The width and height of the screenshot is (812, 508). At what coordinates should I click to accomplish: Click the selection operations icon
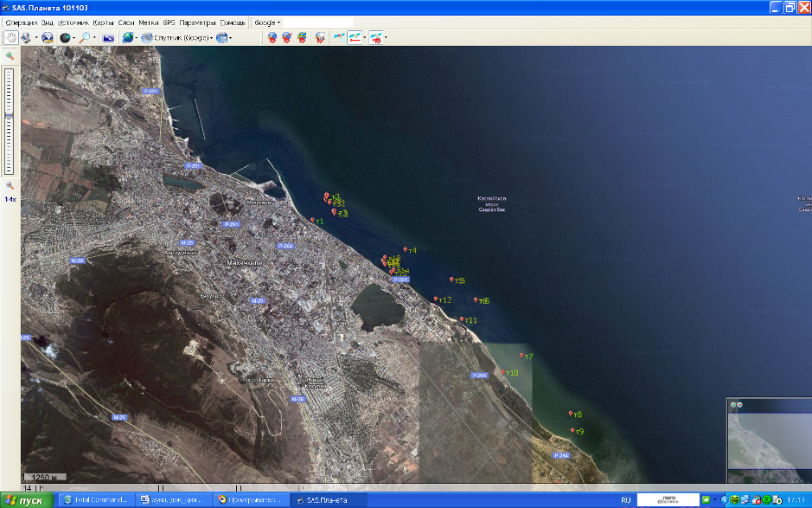(25, 37)
